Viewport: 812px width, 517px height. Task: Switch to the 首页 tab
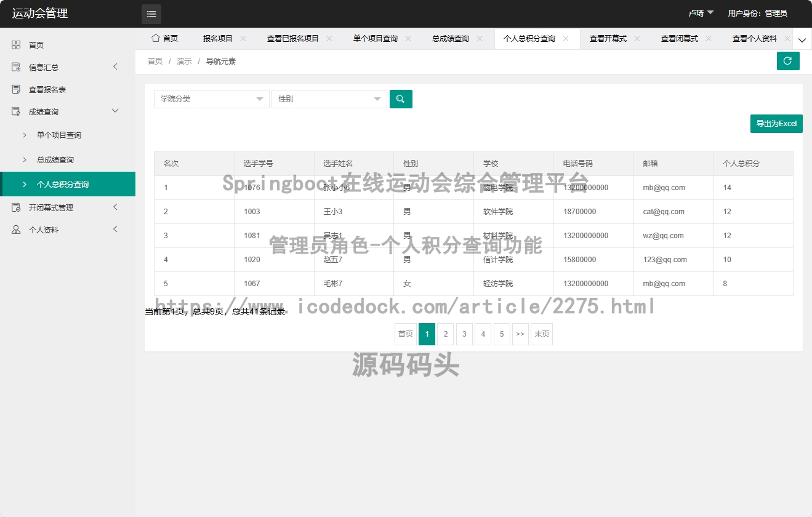tap(164, 38)
